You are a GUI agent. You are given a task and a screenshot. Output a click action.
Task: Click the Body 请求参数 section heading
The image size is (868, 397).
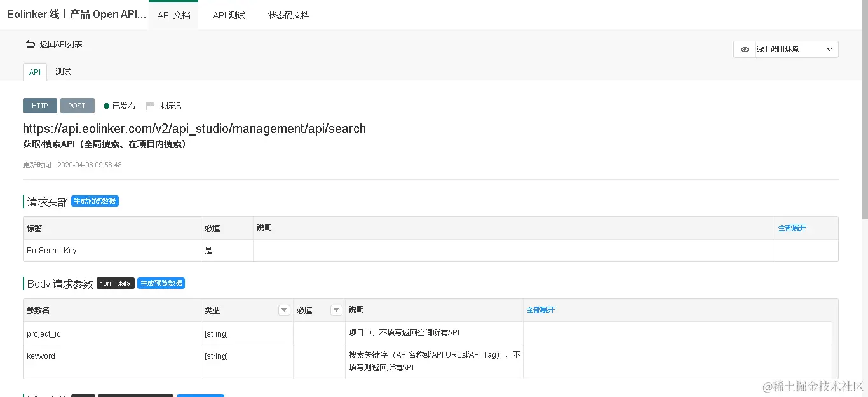point(60,284)
